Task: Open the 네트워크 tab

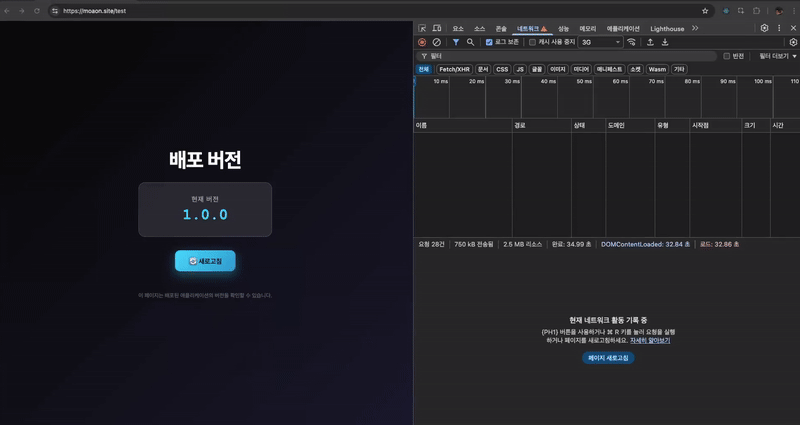Action: (532, 29)
